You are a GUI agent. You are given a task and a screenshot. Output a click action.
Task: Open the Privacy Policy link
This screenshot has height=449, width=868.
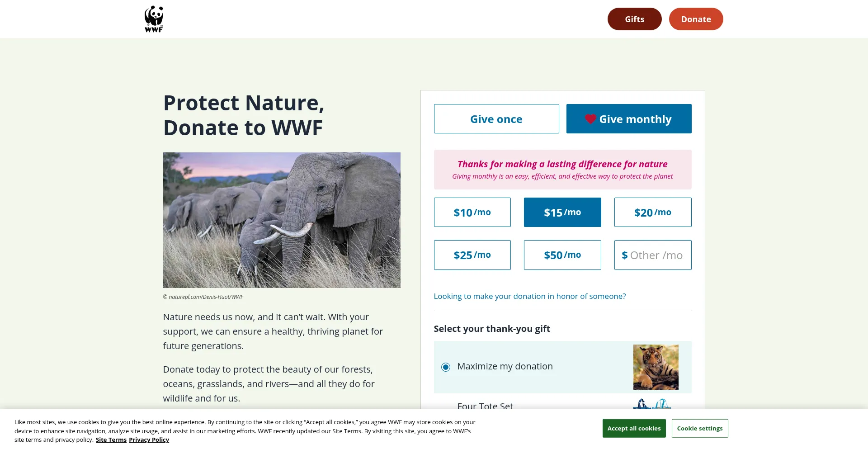(x=149, y=440)
